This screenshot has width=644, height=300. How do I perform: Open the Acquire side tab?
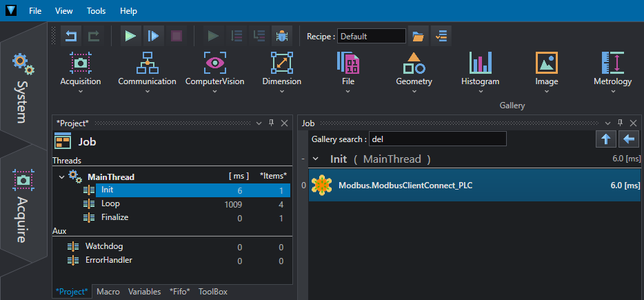pyautogui.click(x=23, y=207)
